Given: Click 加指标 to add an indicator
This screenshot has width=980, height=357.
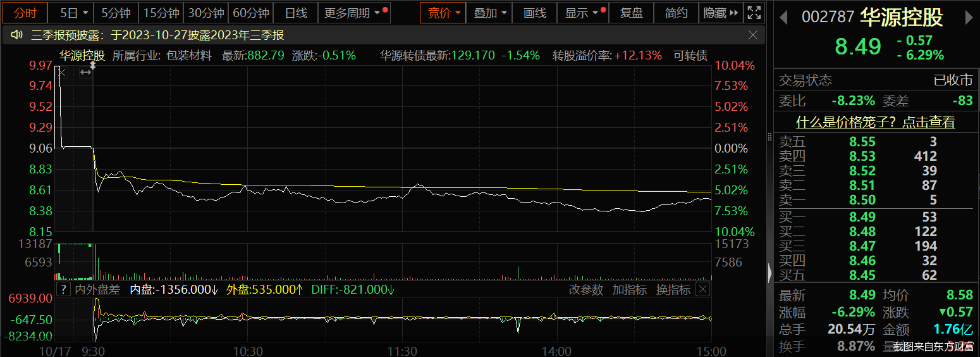Looking at the screenshot, I should click(x=629, y=289).
